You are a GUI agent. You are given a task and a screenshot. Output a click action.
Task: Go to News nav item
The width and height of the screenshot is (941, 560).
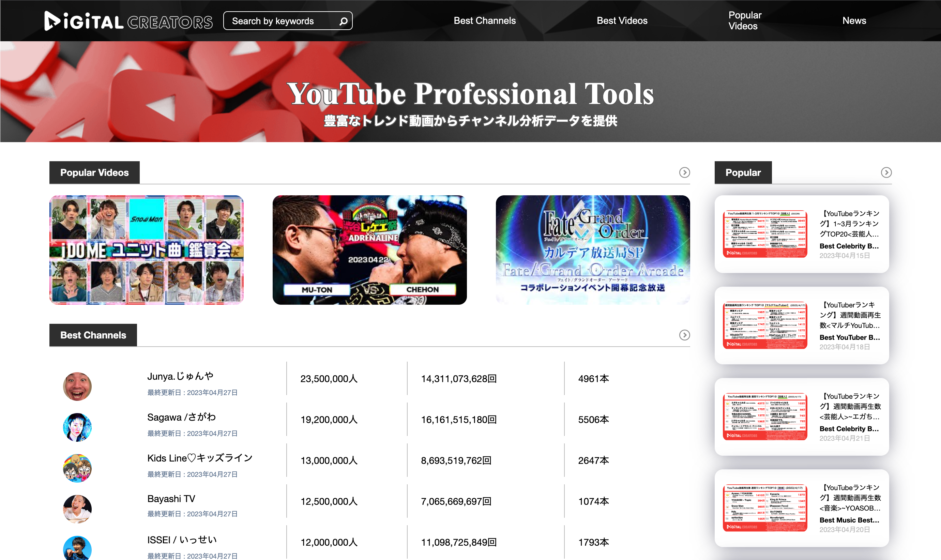coord(854,21)
